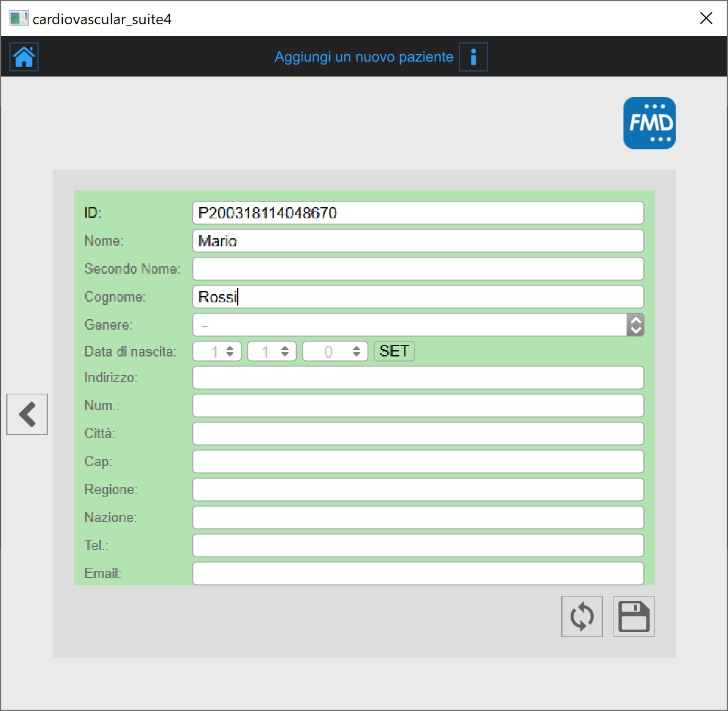Focus the Secondo Nome field
The width and height of the screenshot is (728, 711).
point(418,269)
